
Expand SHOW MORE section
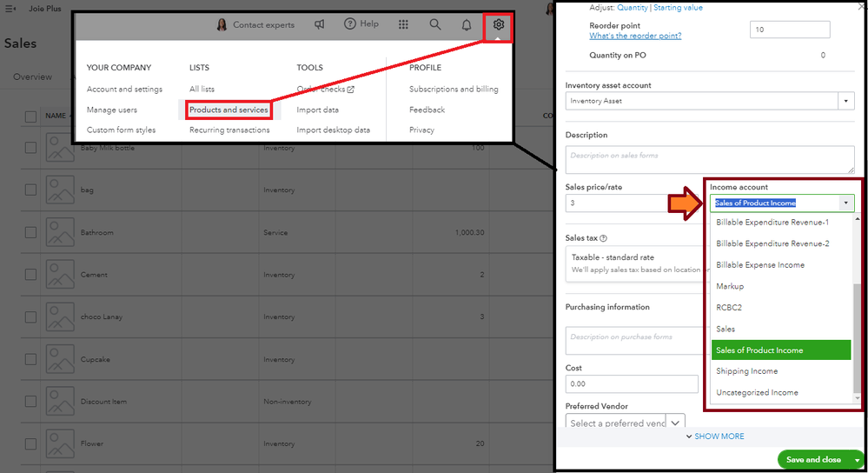(x=715, y=436)
